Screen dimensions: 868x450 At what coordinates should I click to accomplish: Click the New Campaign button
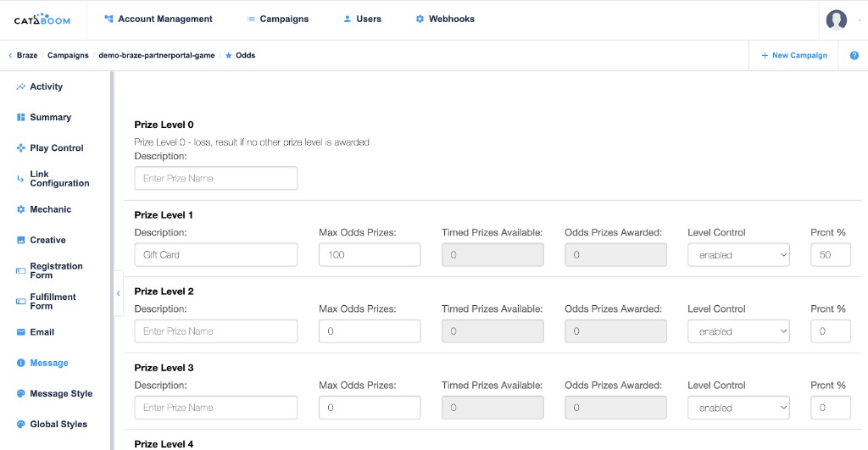793,56
